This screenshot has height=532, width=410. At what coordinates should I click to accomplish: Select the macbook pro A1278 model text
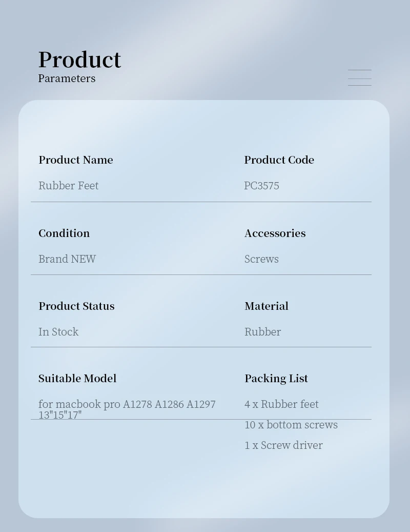click(127, 404)
